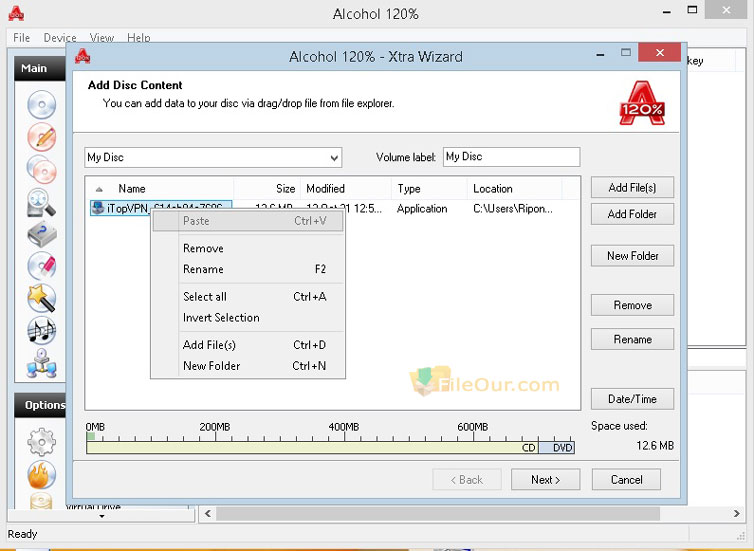This screenshot has height=551, width=754.
Task: Minimize the Xtra Wizard dialog
Action: pos(600,54)
